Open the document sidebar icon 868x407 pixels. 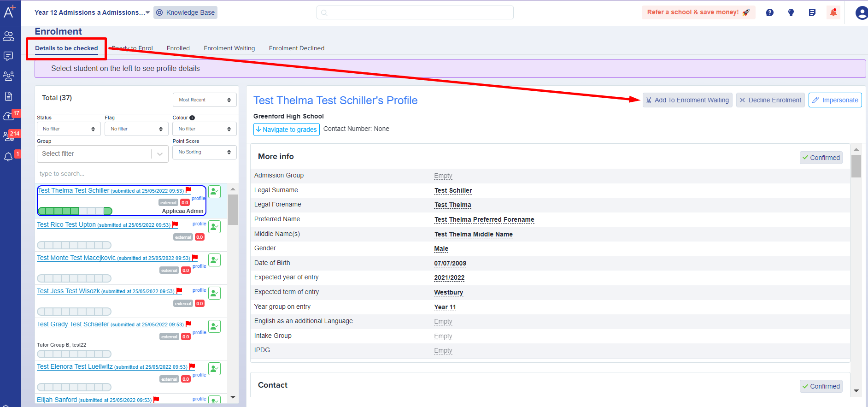point(8,96)
